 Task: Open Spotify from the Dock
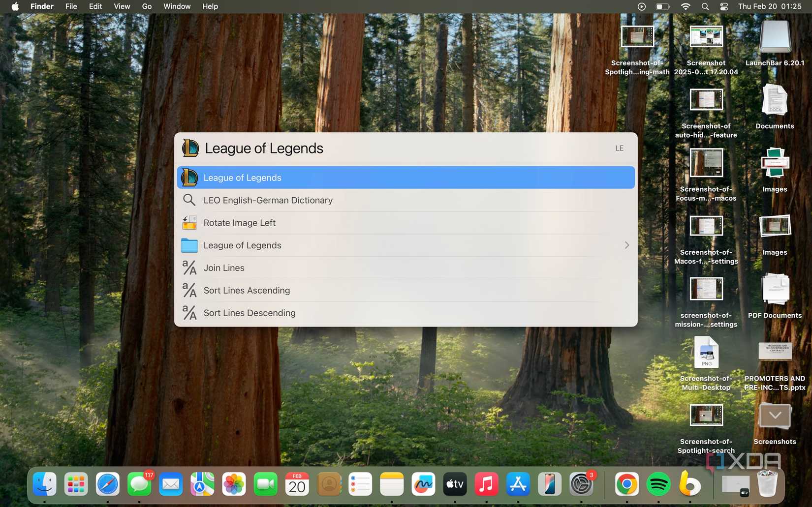(658, 484)
